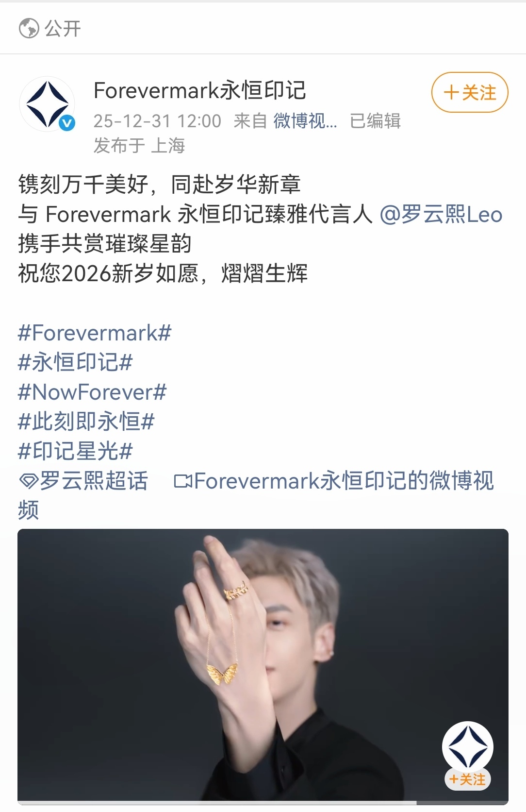This screenshot has height=812, width=526.
Task: Open the Forevermark永恒印记 account name
Action: click(199, 90)
